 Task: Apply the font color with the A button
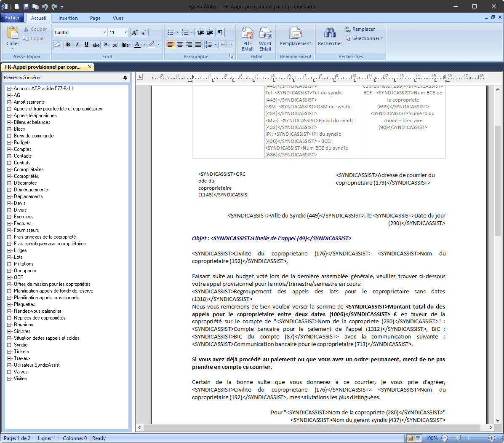click(137, 45)
